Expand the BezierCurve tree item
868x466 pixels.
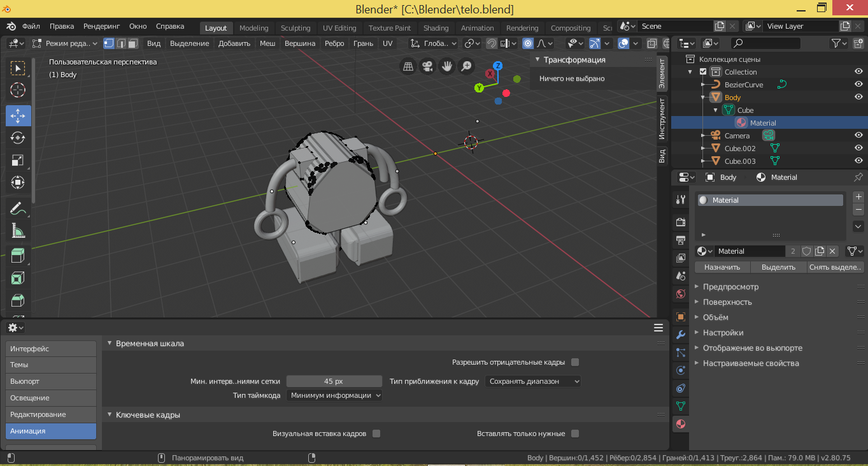tap(703, 85)
